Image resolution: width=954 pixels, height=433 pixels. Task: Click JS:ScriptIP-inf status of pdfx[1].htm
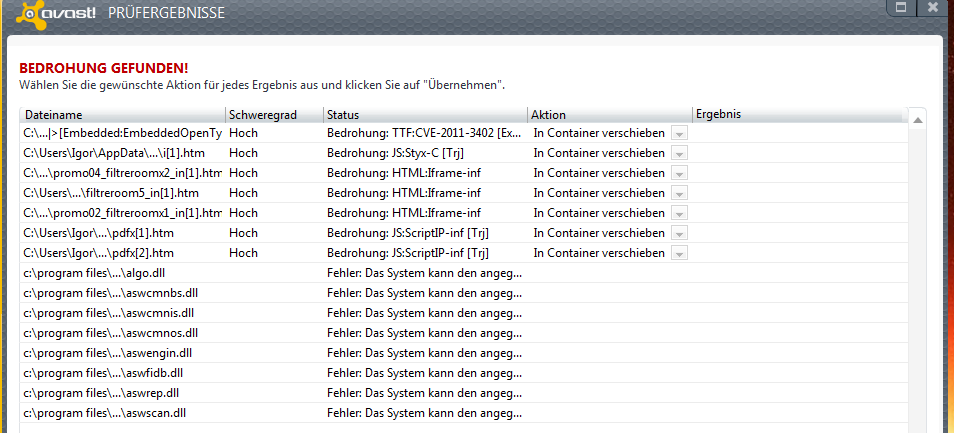pos(408,234)
